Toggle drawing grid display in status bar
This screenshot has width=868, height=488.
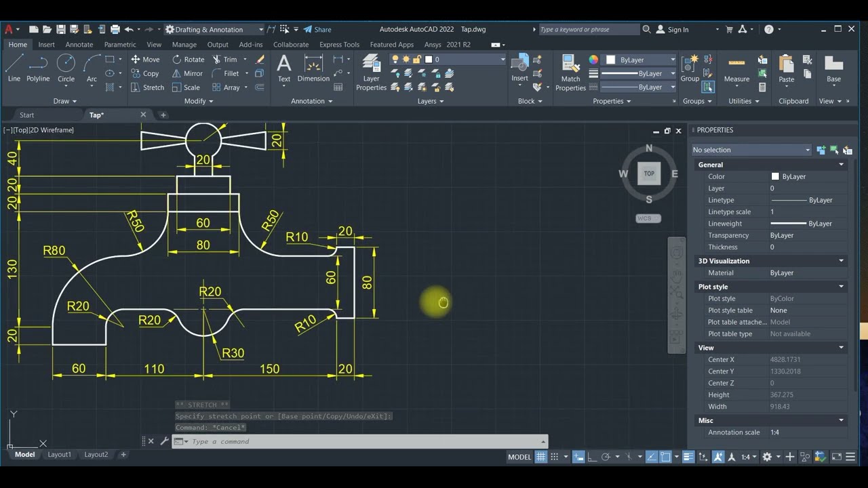point(540,457)
